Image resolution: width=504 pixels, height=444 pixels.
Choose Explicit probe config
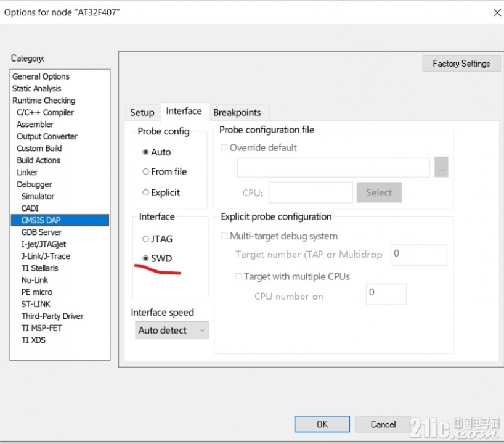(x=161, y=192)
